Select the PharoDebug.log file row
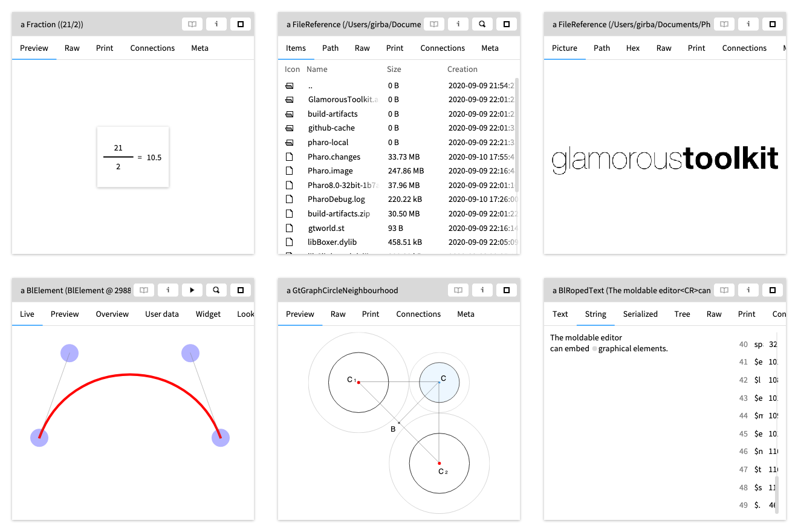The height and width of the screenshot is (532, 798). [397, 199]
